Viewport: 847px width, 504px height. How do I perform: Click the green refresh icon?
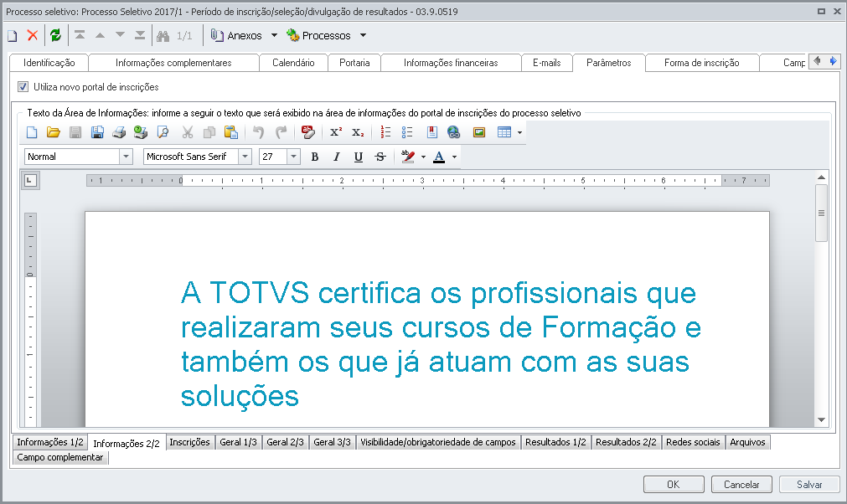click(55, 35)
